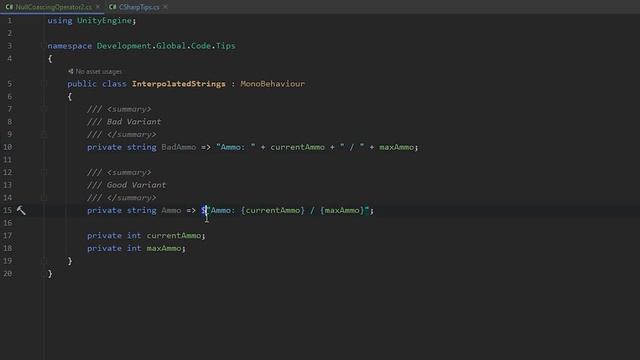
Task: Click Development in the namespace declaration
Action: 124,46
